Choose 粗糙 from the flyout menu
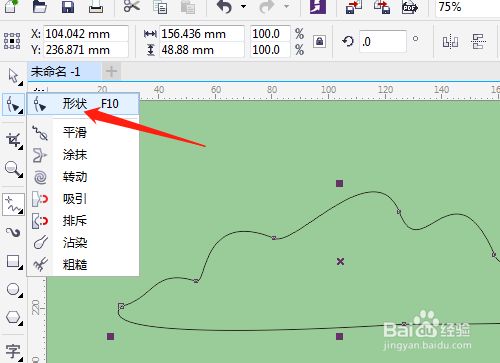The height and width of the screenshot is (363, 500). click(83, 265)
